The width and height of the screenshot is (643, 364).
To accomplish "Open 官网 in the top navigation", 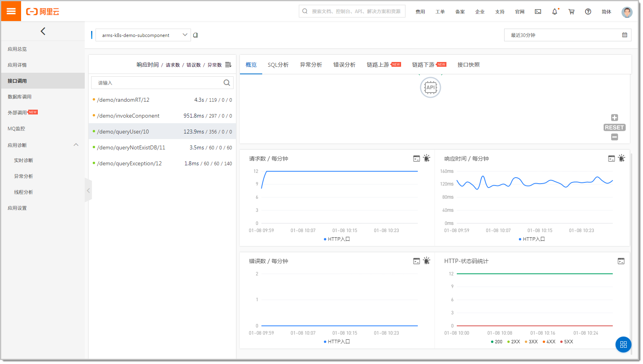I will pos(520,12).
